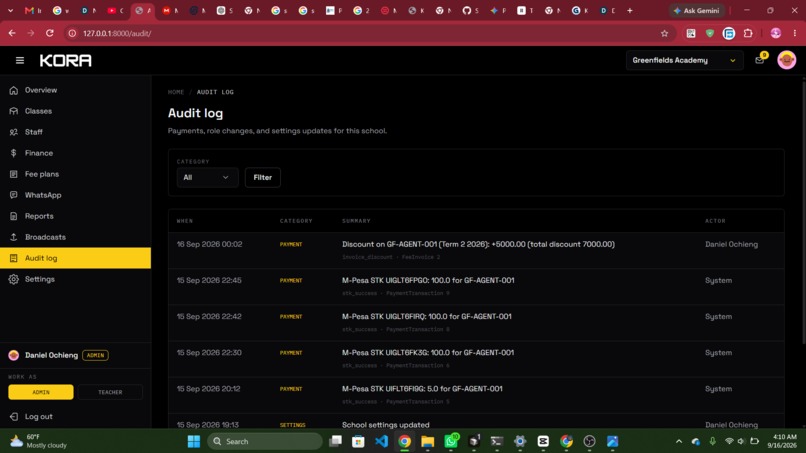The image size is (806, 453).
Task: Select the M-Pesa STK UIGLT6FPGO entry
Action: click(428, 280)
